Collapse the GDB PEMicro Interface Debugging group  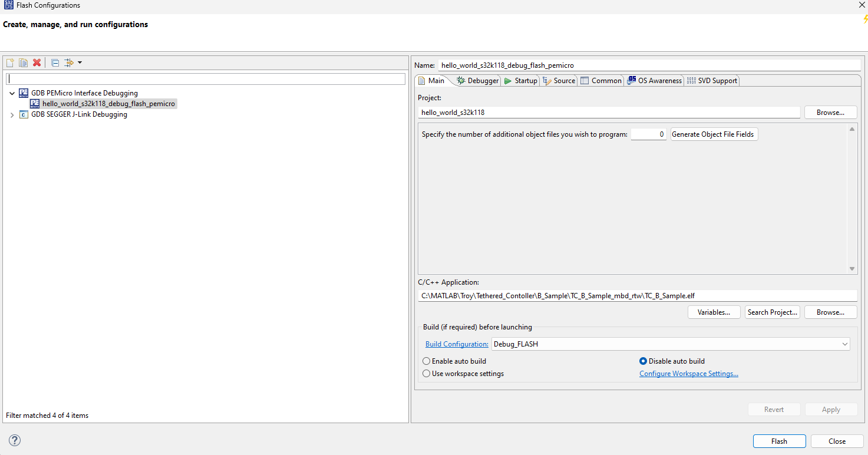click(x=12, y=93)
